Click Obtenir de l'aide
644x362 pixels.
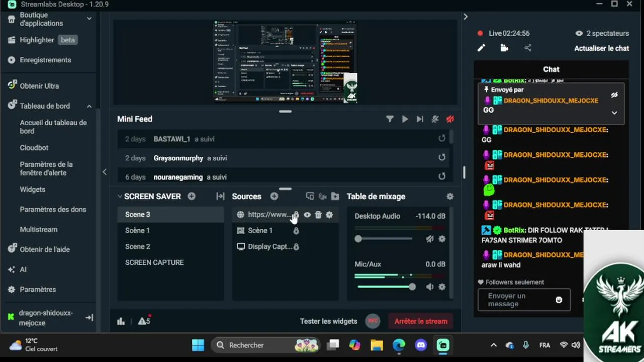click(39, 249)
